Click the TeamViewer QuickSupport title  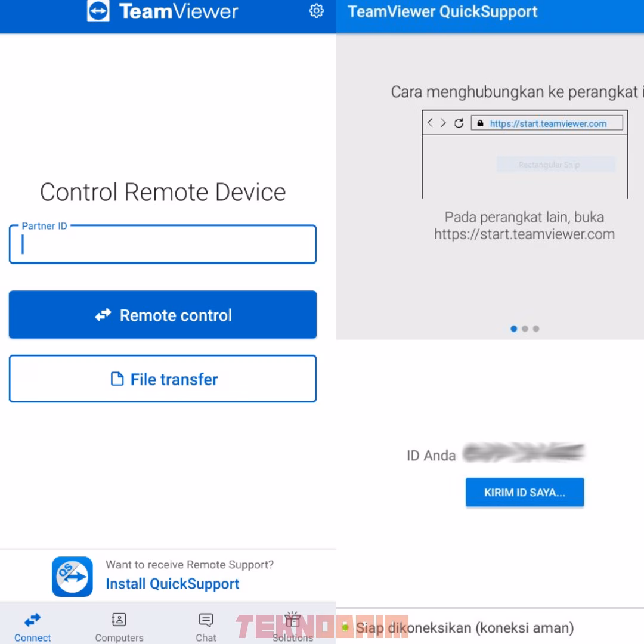point(442,11)
